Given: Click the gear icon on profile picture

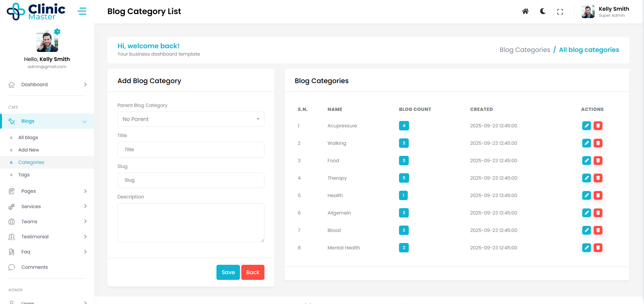Looking at the screenshot, I should [x=57, y=32].
